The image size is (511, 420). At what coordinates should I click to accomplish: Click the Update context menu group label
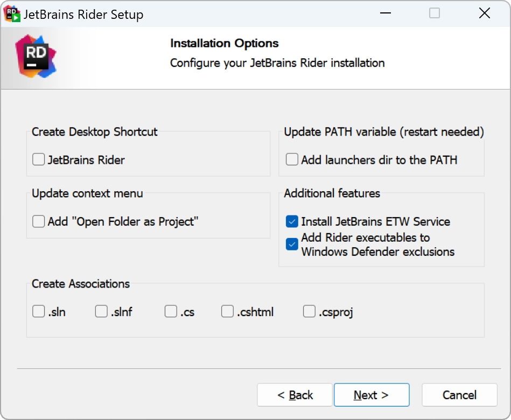87,193
